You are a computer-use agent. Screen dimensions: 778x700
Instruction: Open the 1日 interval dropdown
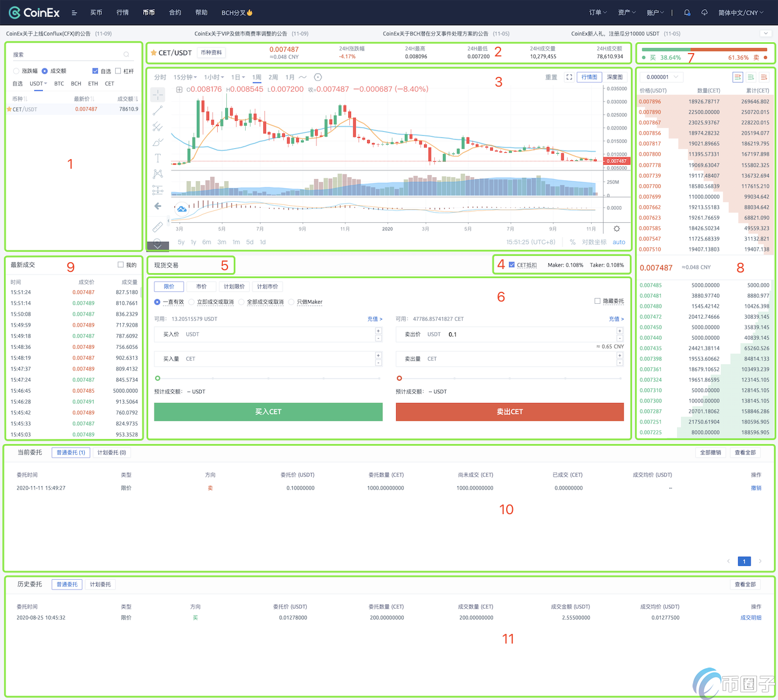pyautogui.click(x=238, y=77)
